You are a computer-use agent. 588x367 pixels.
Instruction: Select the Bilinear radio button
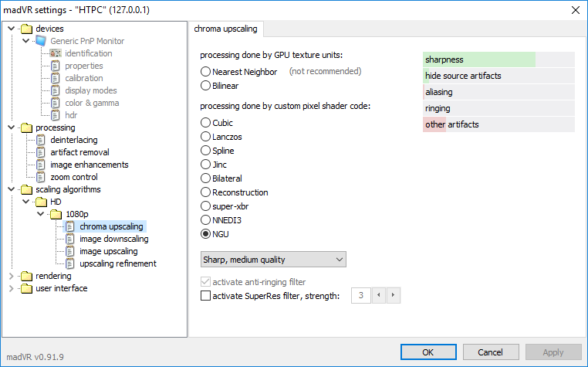coord(205,86)
